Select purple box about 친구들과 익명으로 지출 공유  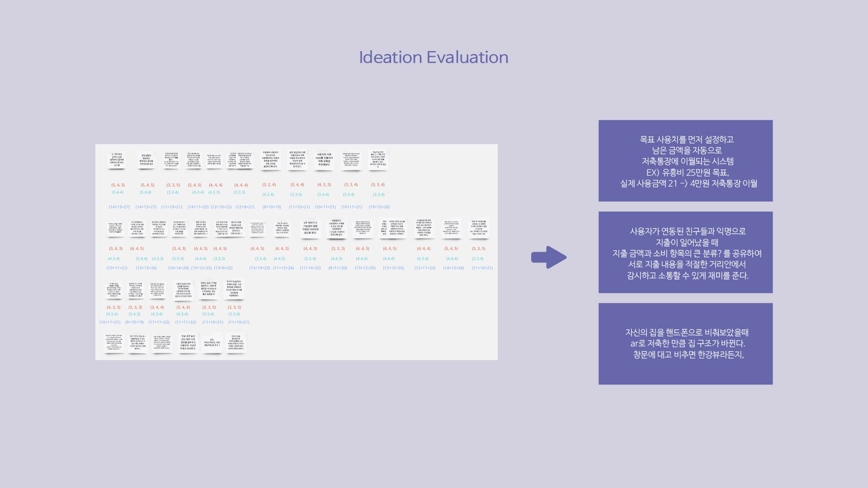685,253
